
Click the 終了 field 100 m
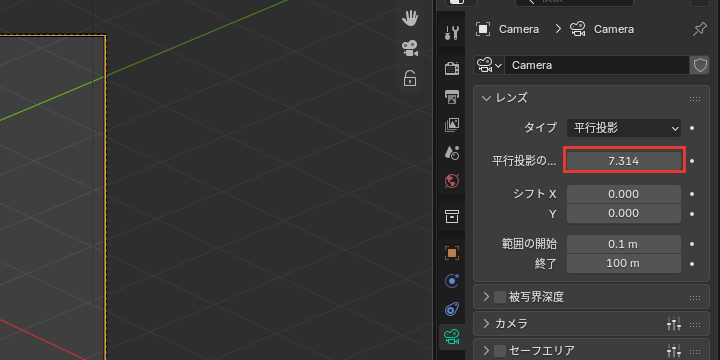[624, 264]
